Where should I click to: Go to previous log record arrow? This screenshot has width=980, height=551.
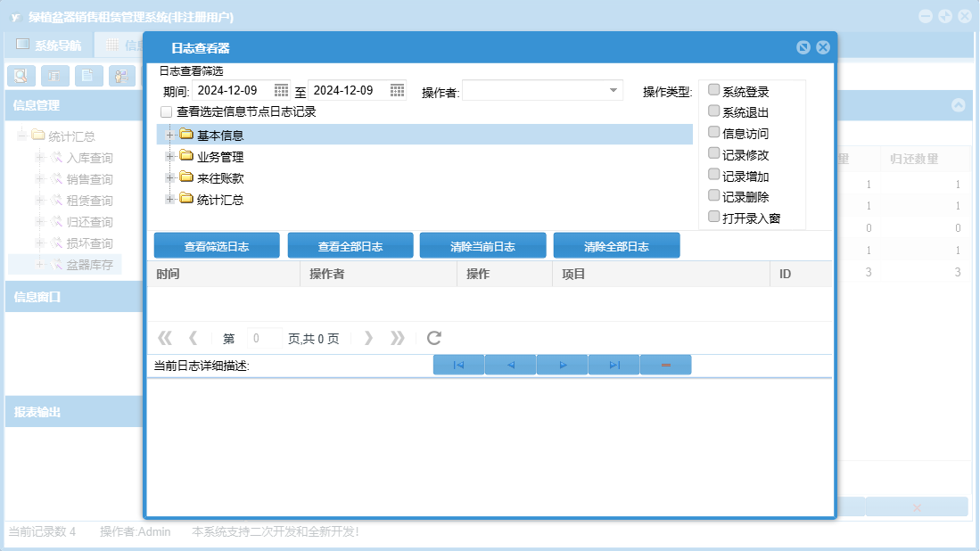tap(510, 365)
